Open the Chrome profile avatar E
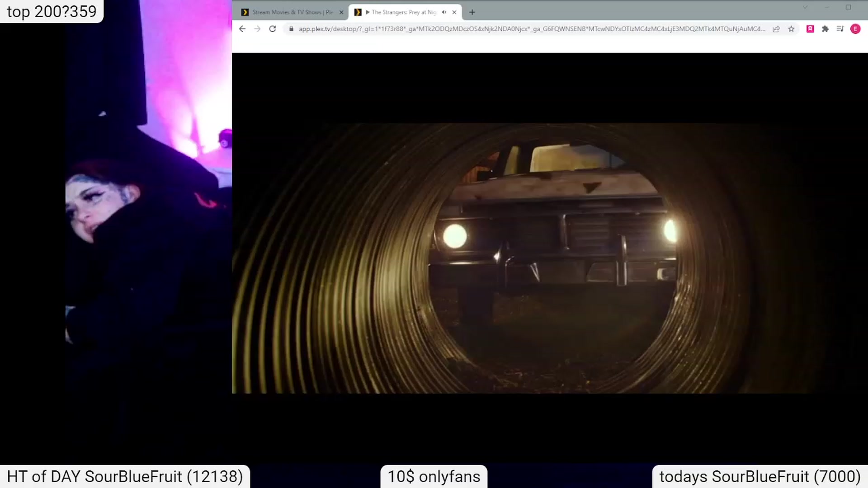 pos(855,29)
